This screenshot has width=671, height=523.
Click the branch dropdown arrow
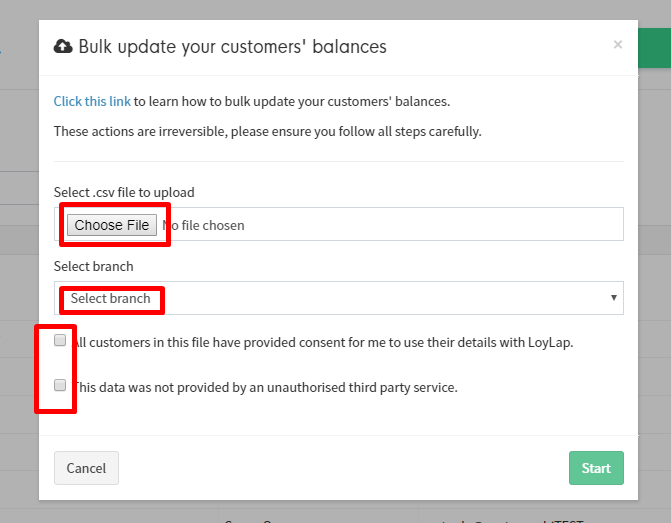coord(614,297)
